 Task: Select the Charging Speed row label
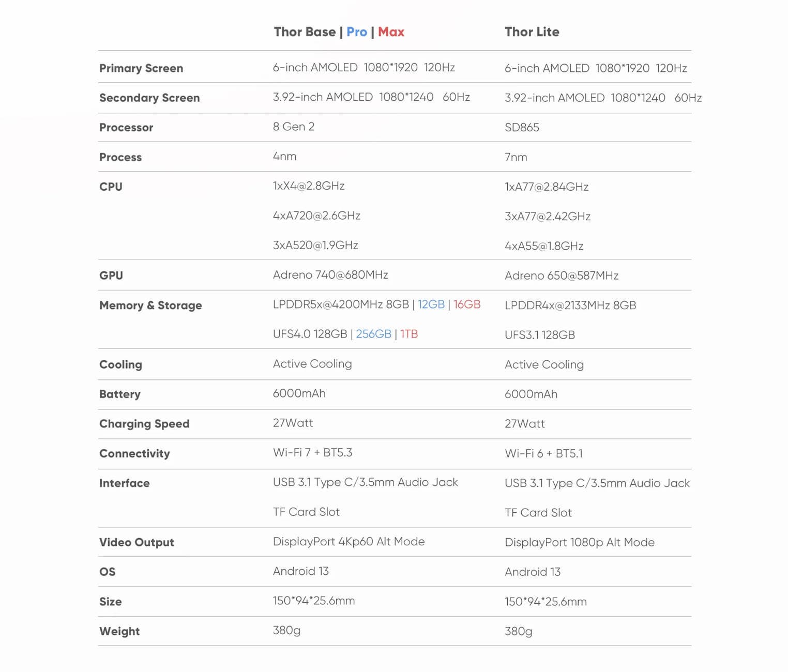(144, 424)
